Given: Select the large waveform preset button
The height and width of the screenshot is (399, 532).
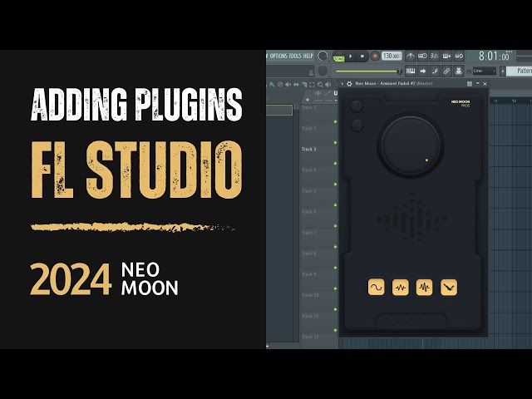Looking at the screenshot, I should (x=425, y=288).
